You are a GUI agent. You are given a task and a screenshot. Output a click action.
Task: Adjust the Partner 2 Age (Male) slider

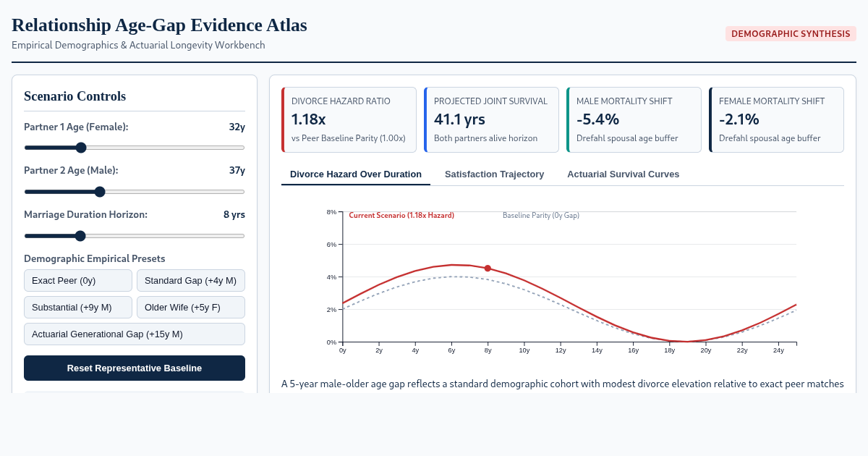coord(135,192)
